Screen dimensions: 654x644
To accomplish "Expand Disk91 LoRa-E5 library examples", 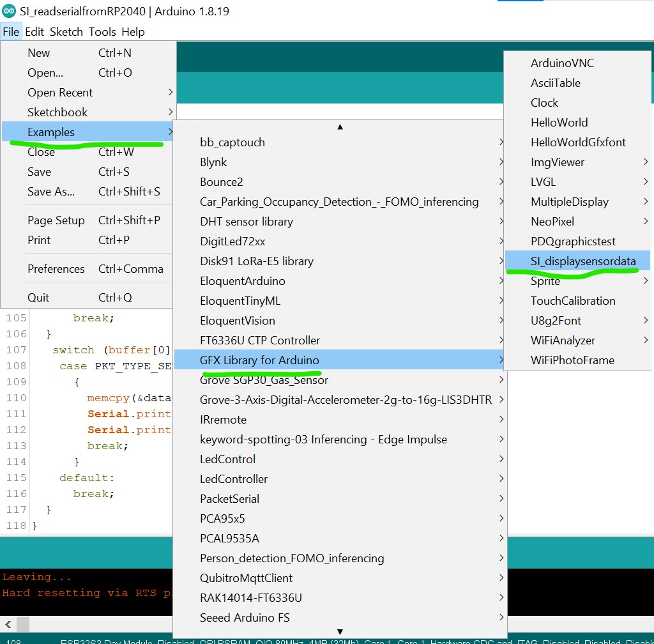I will coord(340,261).
